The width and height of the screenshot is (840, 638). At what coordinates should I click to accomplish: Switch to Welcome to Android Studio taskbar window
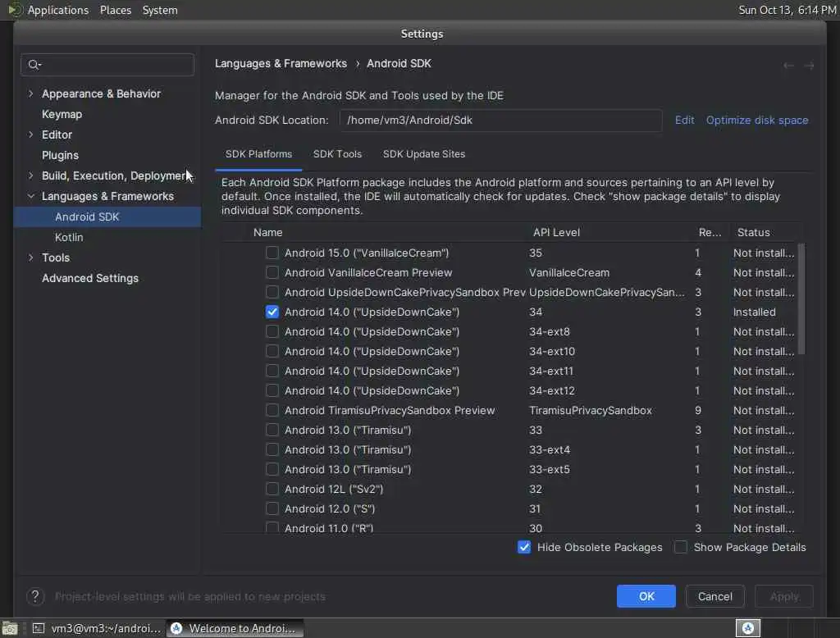pos(235,628)
